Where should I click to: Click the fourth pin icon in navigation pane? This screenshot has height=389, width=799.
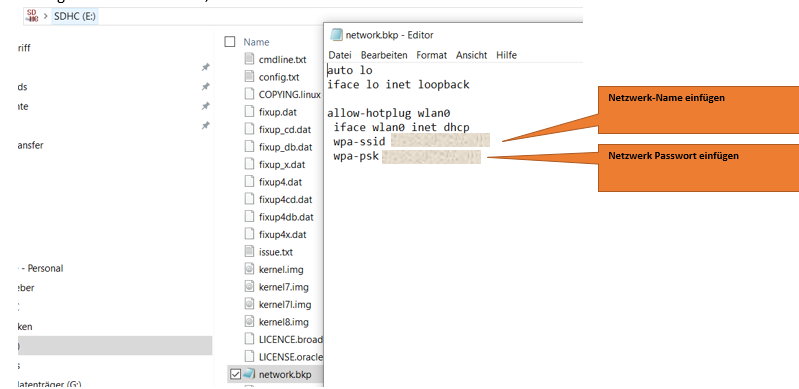point(205,125)
